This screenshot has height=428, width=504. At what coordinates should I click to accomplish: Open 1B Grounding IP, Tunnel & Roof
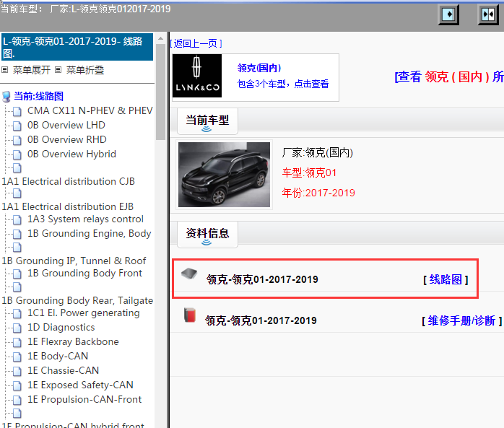click(74, 261)
